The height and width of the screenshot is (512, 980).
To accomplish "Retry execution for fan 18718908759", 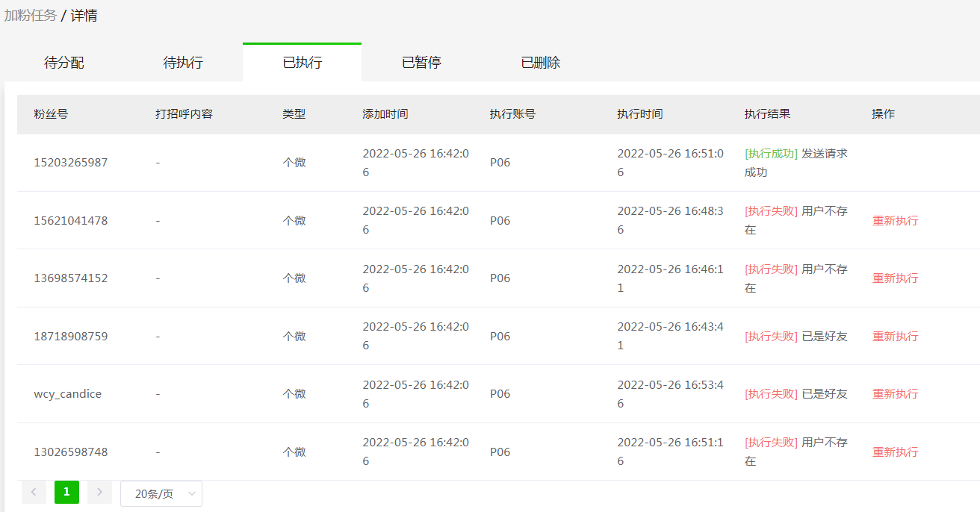I will 895,337.
